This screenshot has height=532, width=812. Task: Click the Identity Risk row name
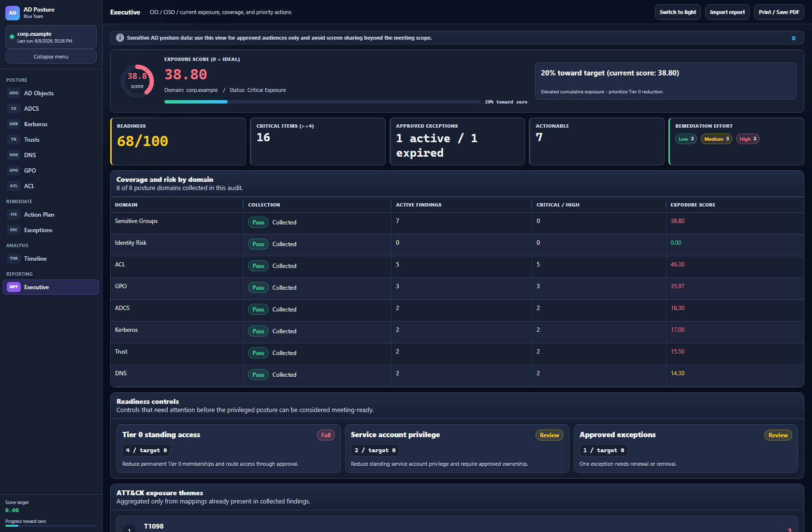coord(130,243)
